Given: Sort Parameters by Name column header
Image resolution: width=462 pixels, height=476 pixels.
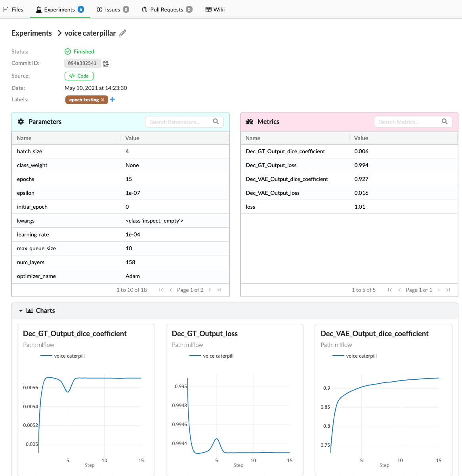Looking at the screenshot, I should point(24,138).
